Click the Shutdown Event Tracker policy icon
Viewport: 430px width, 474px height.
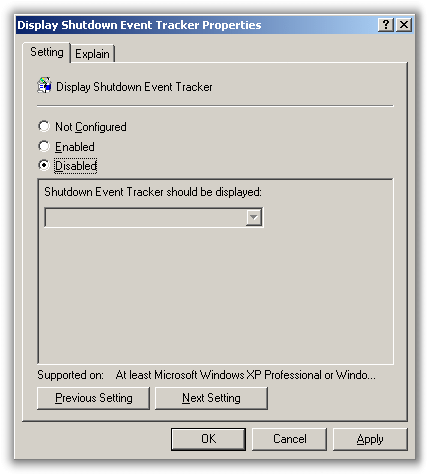(44, 85)
